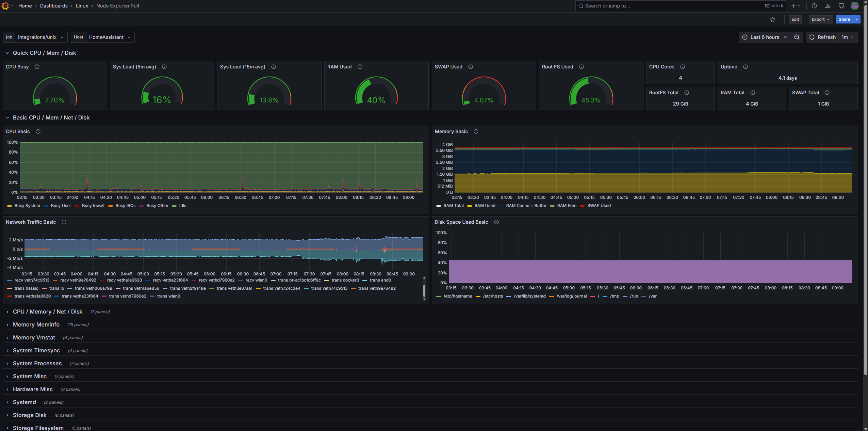Image resolution: width=868 pixels, height=431 pixels.
Task: Click the Edit button
Action: pyautogui.click(x=795, y=19)
